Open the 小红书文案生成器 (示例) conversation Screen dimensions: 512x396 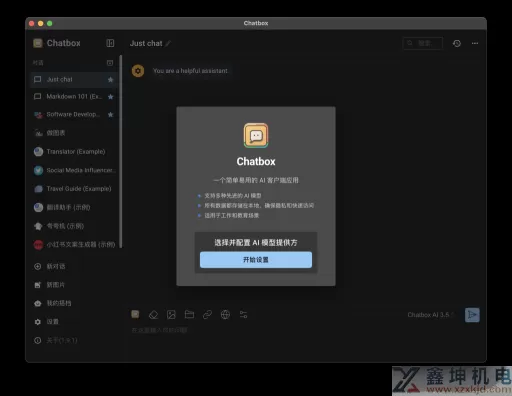coord(74,244)
